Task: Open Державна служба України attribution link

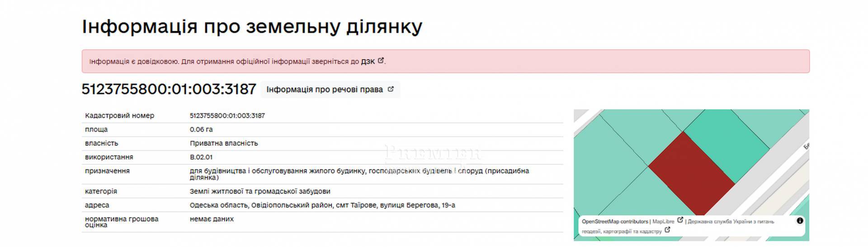Action: 730,222
